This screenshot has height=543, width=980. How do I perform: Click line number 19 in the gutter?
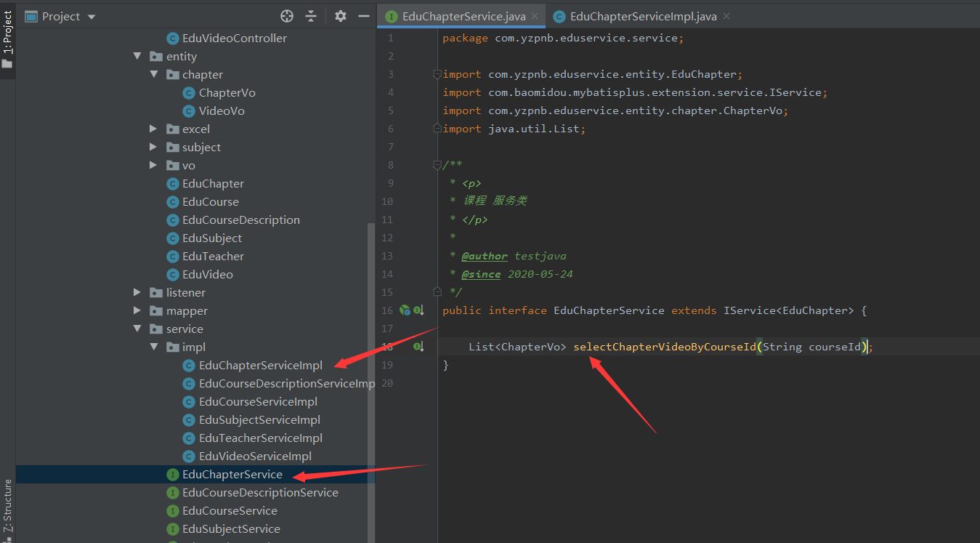pyautogui.click(x=387, y=365)
